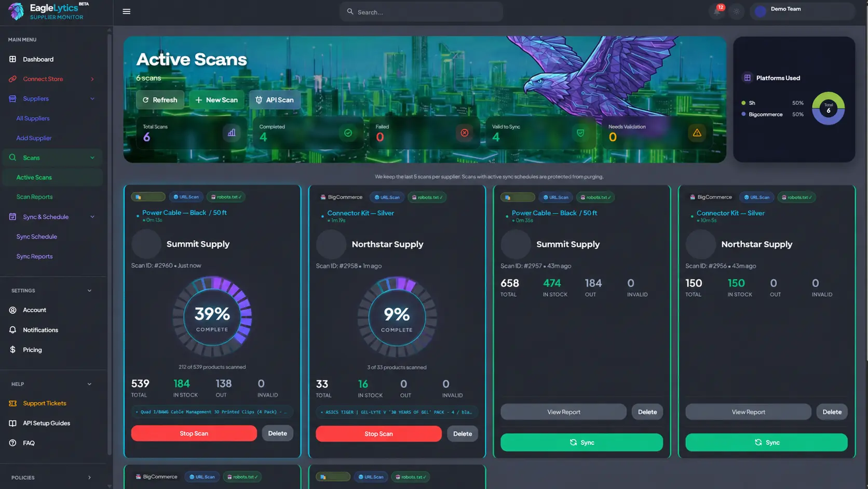Collapse the Sync & Schedule chevron
The width and height of the screenshot is (868, 489).
(92, 217)
